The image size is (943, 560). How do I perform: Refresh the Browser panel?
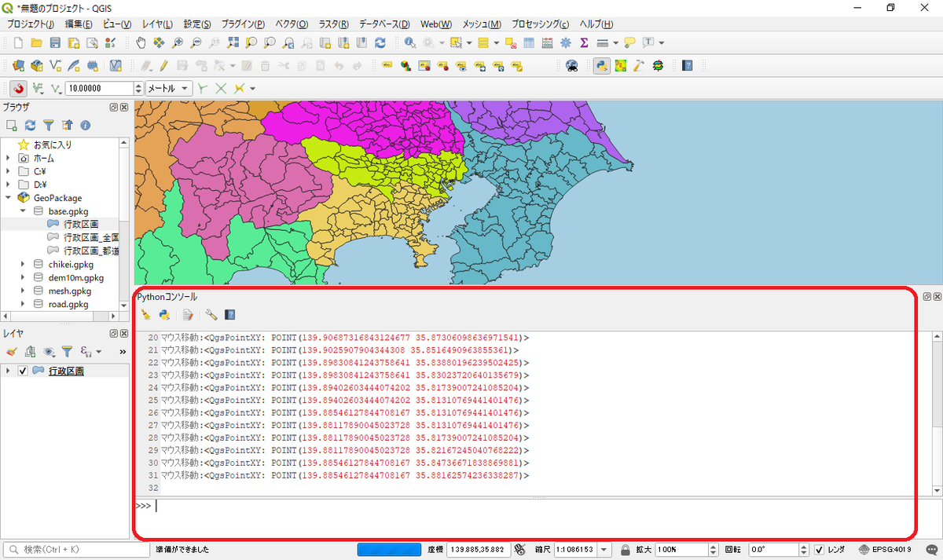[x=30, y=125]
